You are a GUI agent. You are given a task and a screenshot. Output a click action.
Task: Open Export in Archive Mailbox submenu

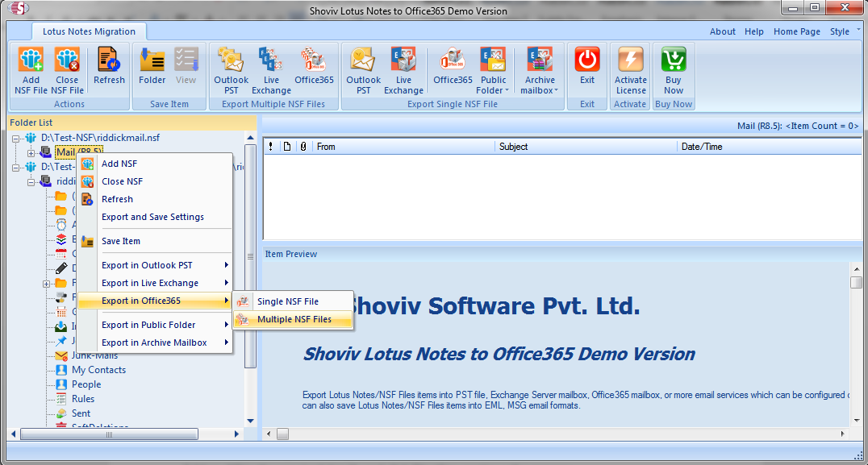point(154,343)
